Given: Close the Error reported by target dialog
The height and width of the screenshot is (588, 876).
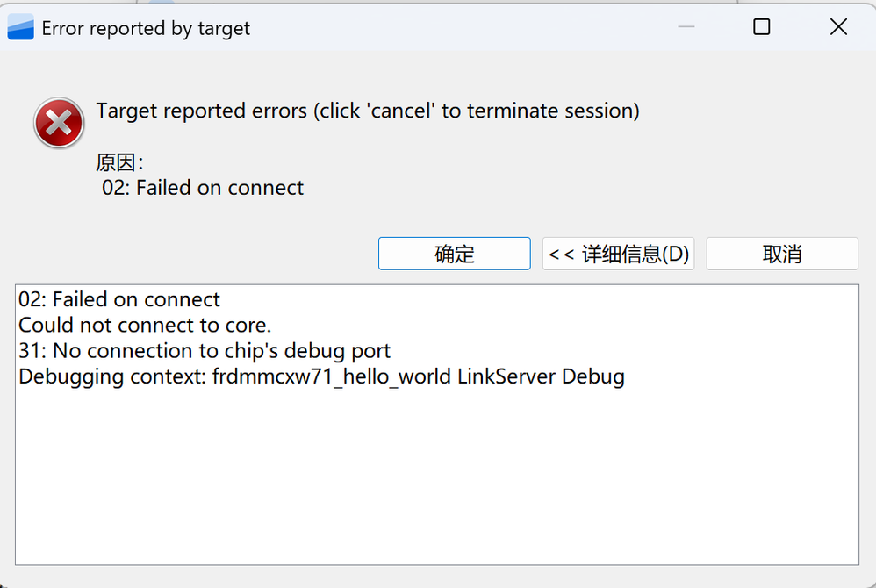Looking at the screenshot, I should coord(838,27).
